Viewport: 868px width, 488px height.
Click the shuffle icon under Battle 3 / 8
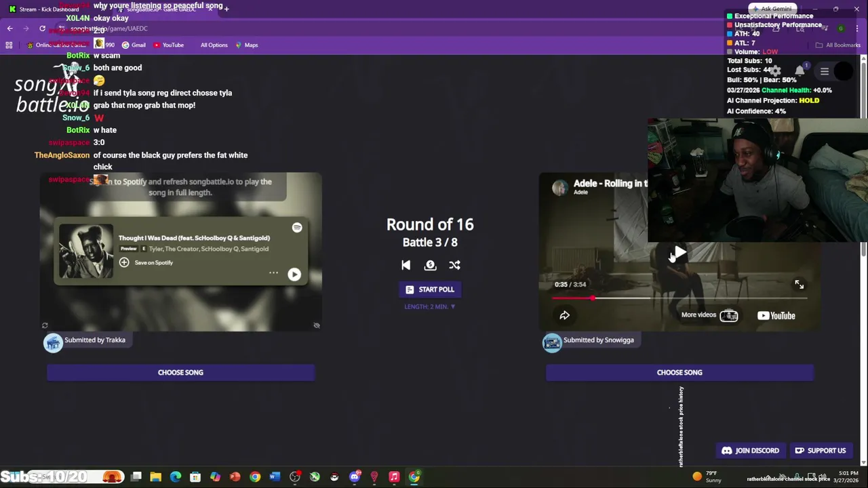tap(454, 265)
